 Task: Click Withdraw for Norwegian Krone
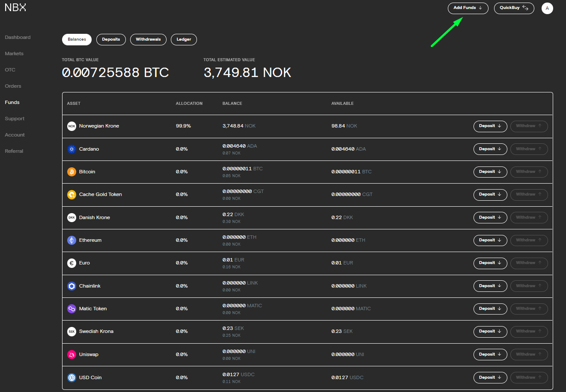pos(529,126)
